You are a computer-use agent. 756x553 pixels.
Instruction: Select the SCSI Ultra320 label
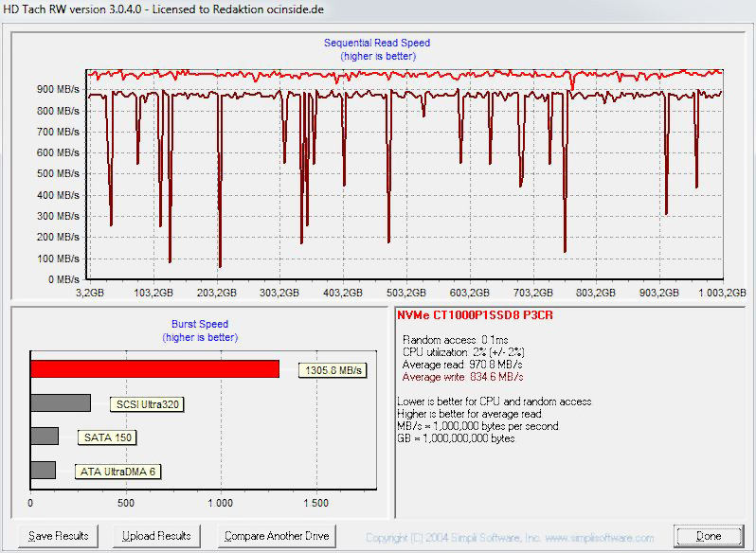point(147,404)
